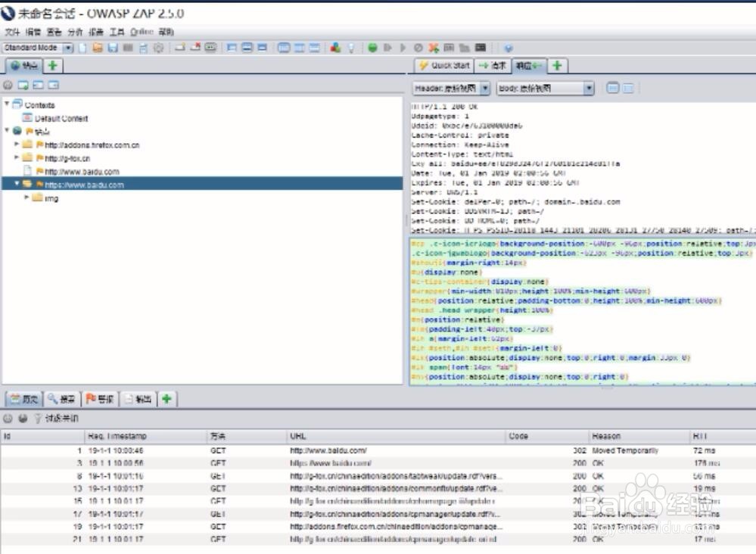Click the blue globe icon at toolbar end
This screenshot has height=554, width=756.
[x=509, y=48]
